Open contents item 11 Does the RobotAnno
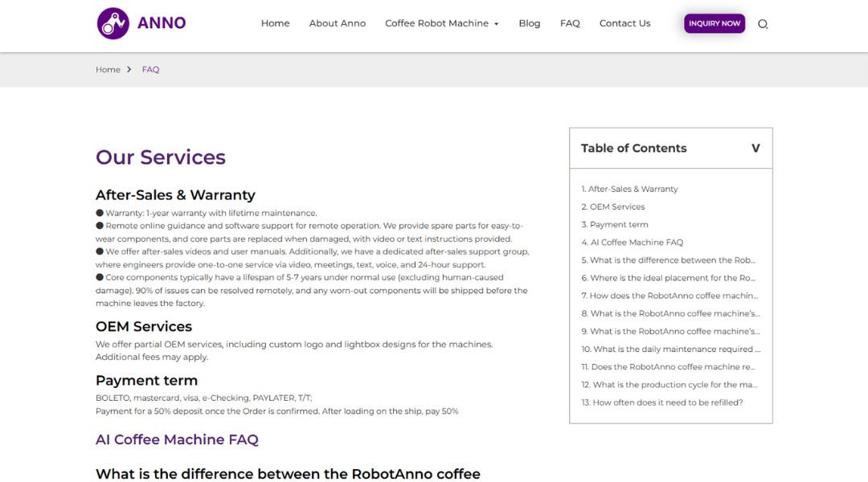 tap(668, 366)
